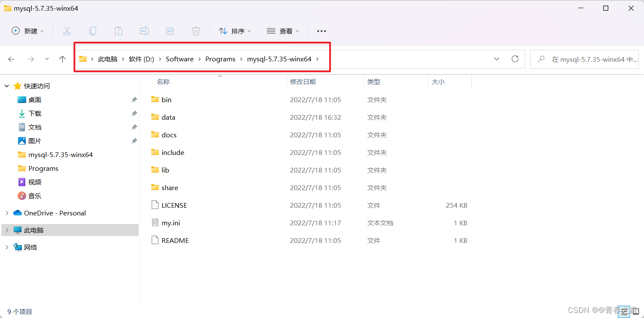Click 文本文档 type of my.ini
The width and height of the screenshot is (644, 318).
(x=380, y=223)
